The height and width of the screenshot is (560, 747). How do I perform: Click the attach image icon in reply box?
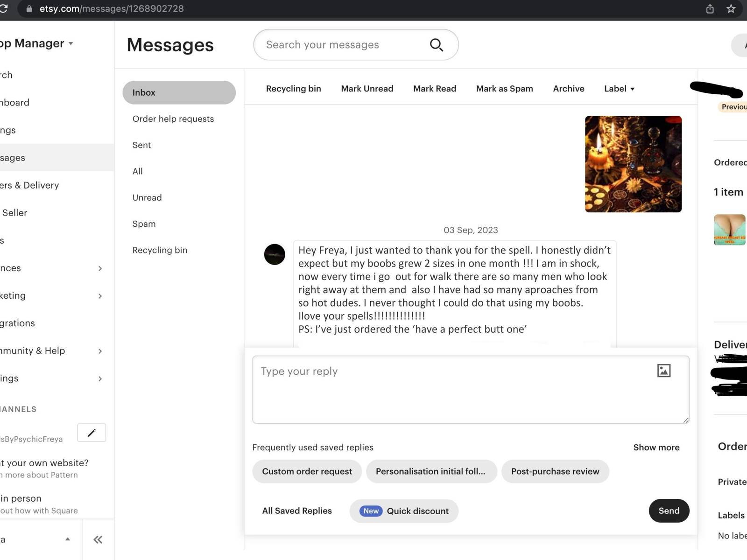coord(663,371)
